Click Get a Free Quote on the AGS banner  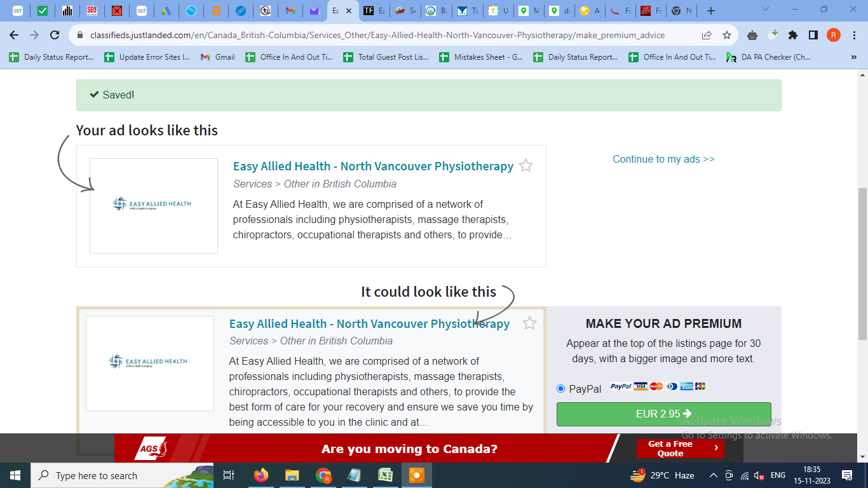click(680, 449)
